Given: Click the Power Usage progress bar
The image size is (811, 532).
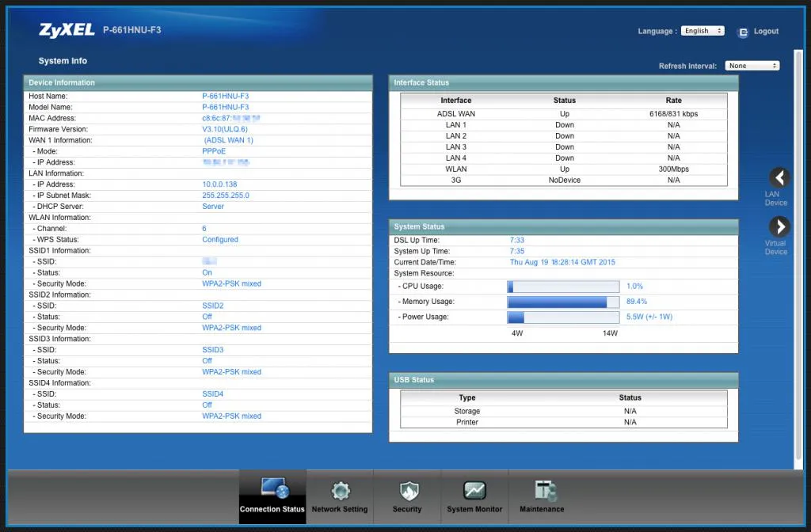Looking at the screenshot, I should click(563, 317).
